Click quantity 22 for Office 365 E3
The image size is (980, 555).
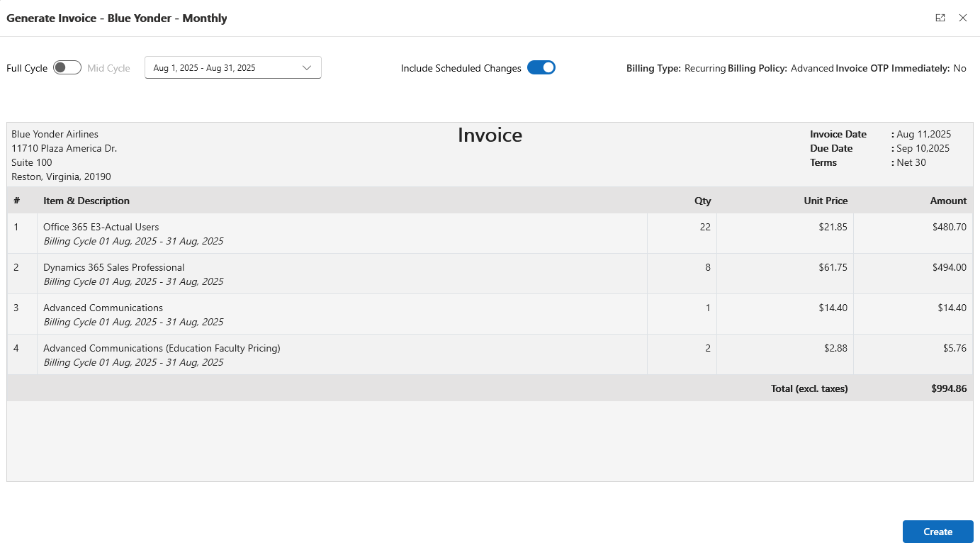(705, 227)
